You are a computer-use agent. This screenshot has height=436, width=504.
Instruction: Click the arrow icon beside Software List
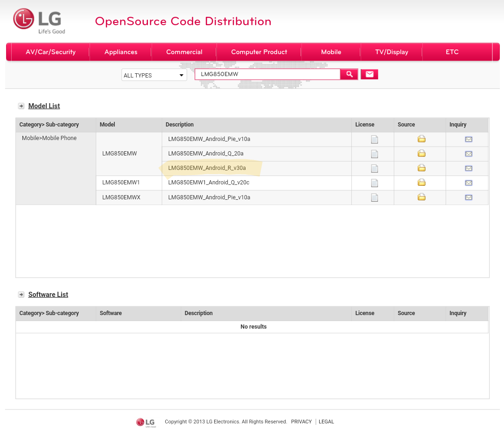click(21, 295)
